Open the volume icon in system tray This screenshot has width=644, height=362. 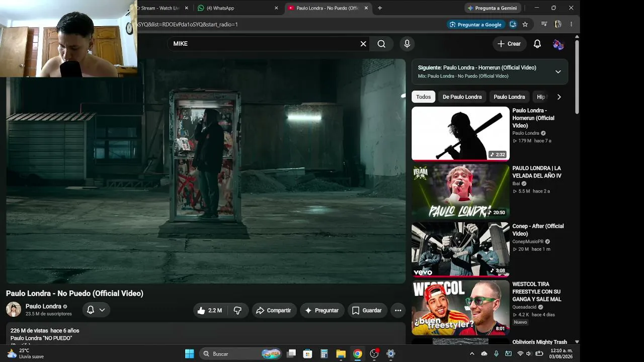point(529,354)
